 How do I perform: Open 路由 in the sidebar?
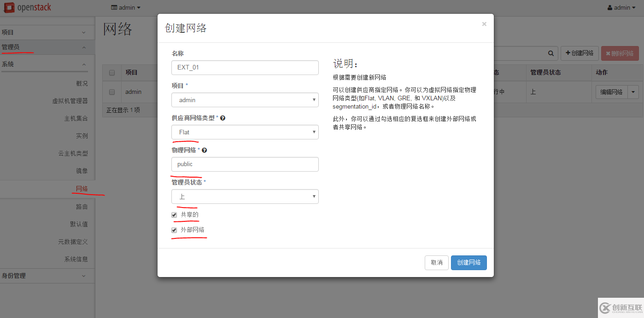tap(82, 207)
